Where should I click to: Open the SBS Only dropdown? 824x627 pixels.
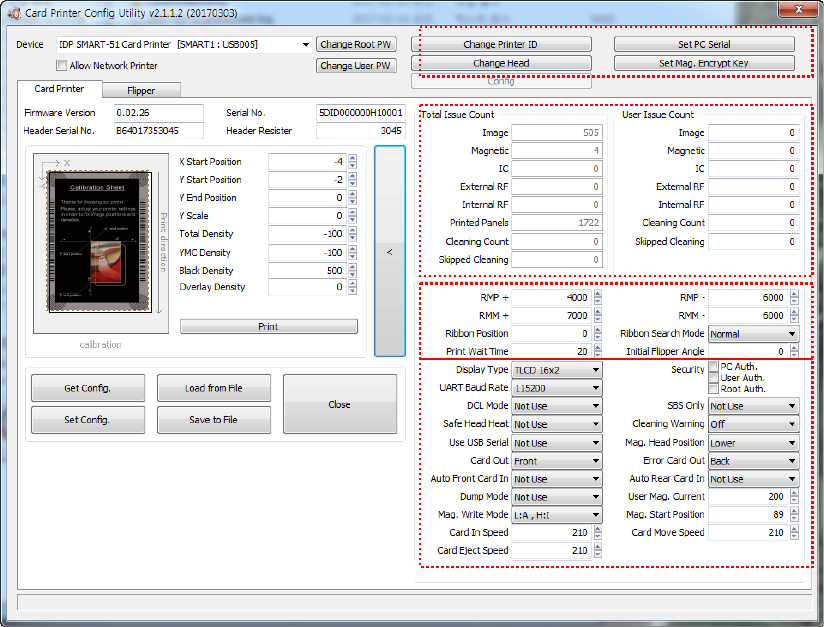tap(754, 406)
